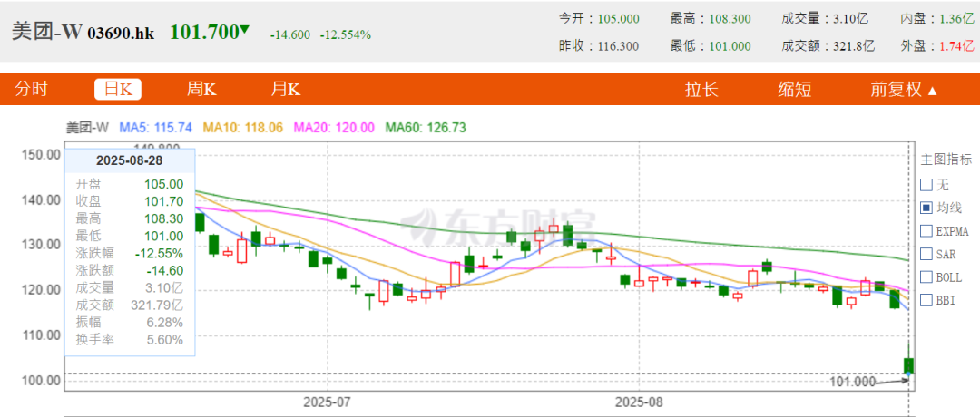
Task: Open the 周K weekly chart tab
Action: (x=201, y=90)
